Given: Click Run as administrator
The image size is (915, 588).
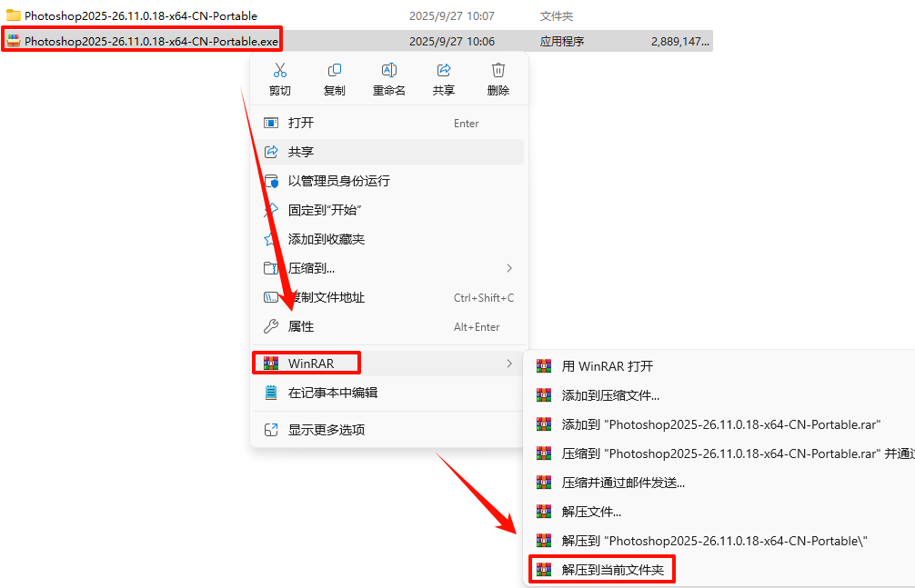Looking at the screenshot, I should click(x=389, y=181).
